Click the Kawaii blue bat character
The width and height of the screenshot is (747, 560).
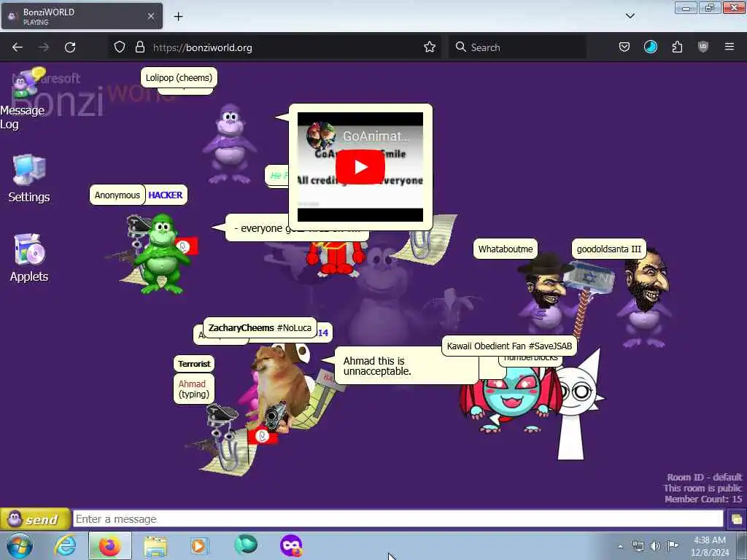[x=510, y=400]
